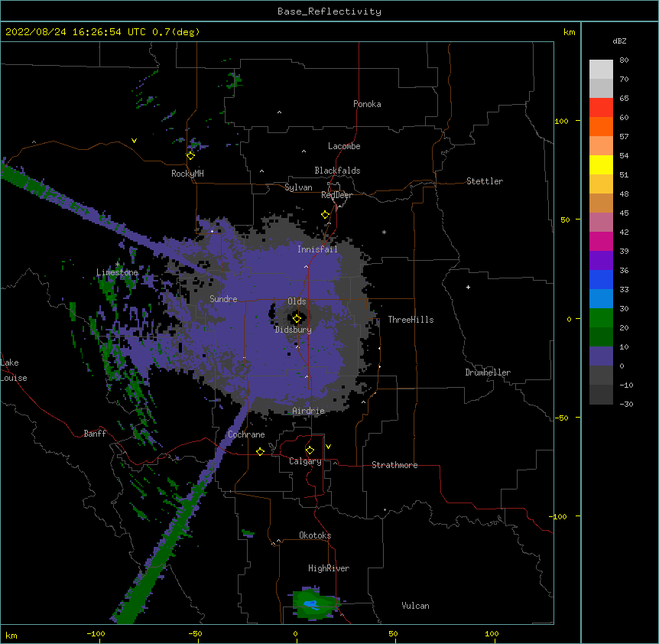Select the bright blue 33-36 dBZ legend swatch
The width and height of the screenshot is (659, 644).
coord(601,279)
